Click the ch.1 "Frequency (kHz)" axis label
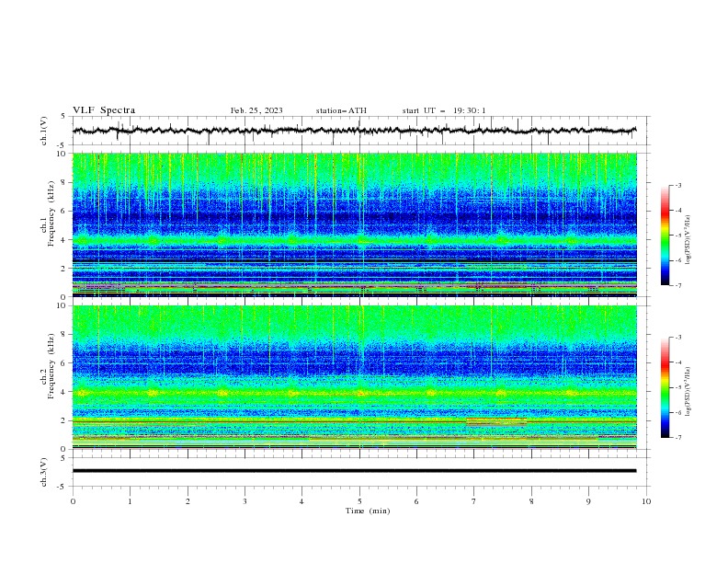Viewport: 728px width, 563px height. click(x=51, y=212)
